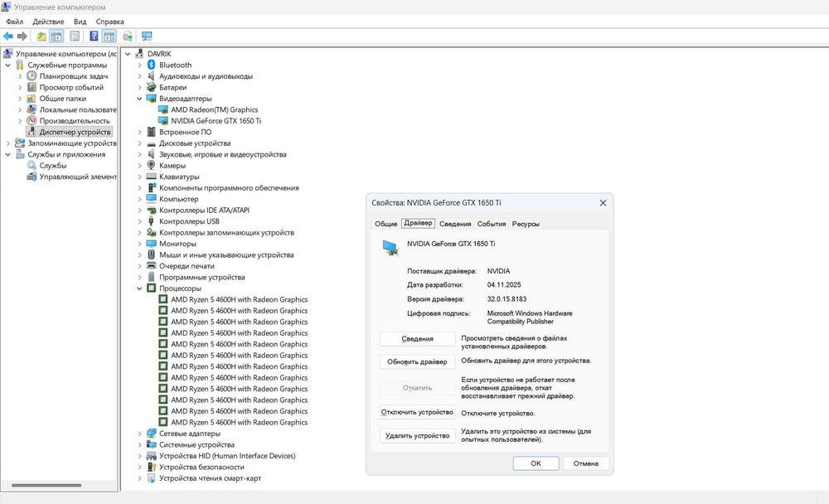
Task: Expand the Аудиовходы и аудиовыходы category
Action: click(x=139, y=76)
